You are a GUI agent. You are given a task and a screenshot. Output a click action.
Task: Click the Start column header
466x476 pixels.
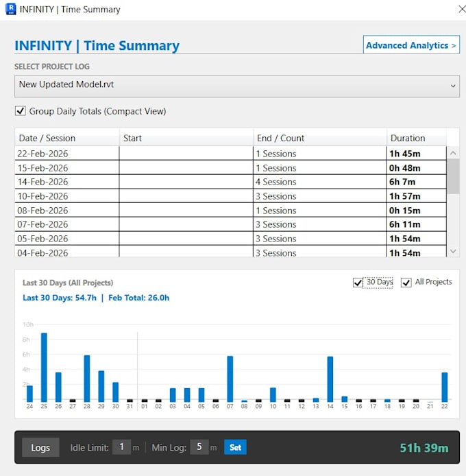pos(186,138)
